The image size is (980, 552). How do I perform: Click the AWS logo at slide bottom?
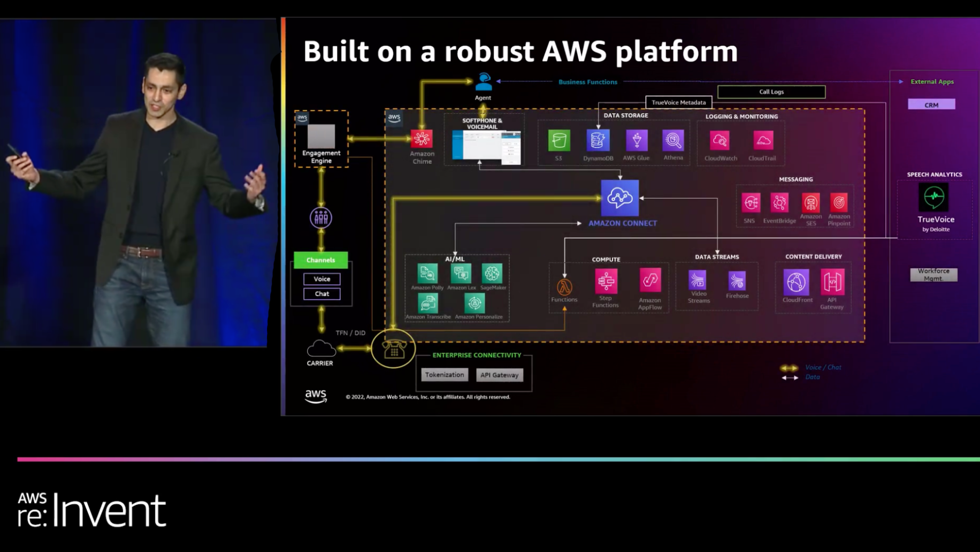tap(316, 396)
